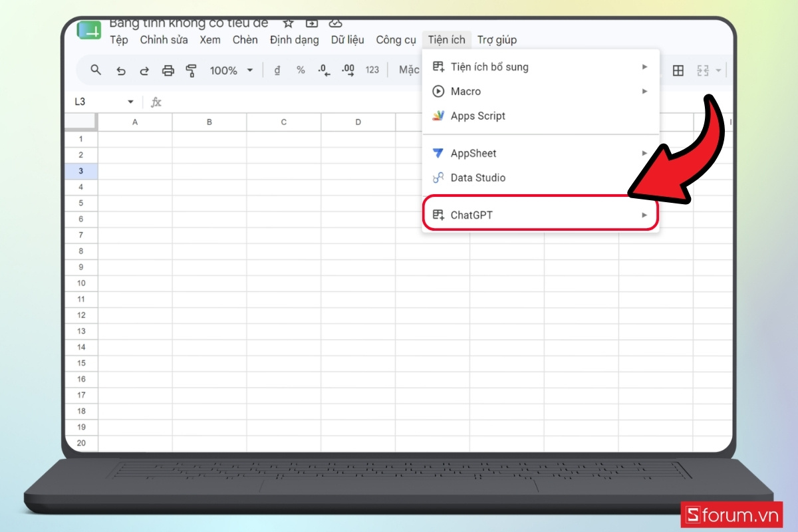The image size is (798, 532).
Task: Format as percent
Action: pos(301,70)
